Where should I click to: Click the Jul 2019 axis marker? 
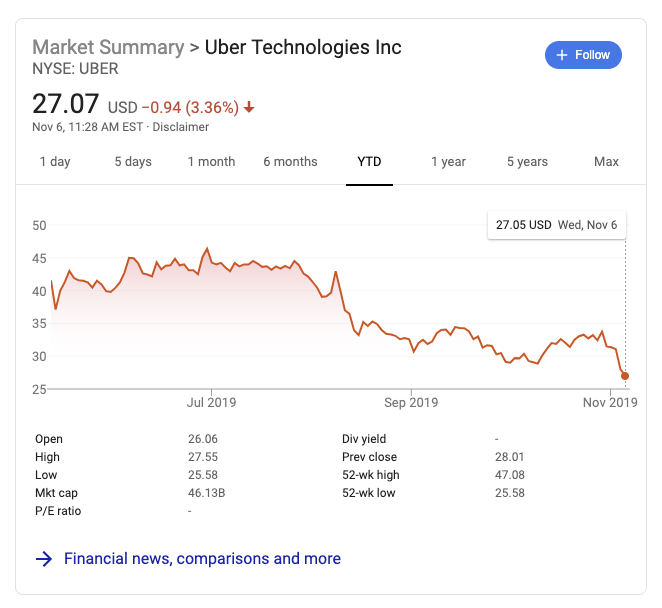212,402
